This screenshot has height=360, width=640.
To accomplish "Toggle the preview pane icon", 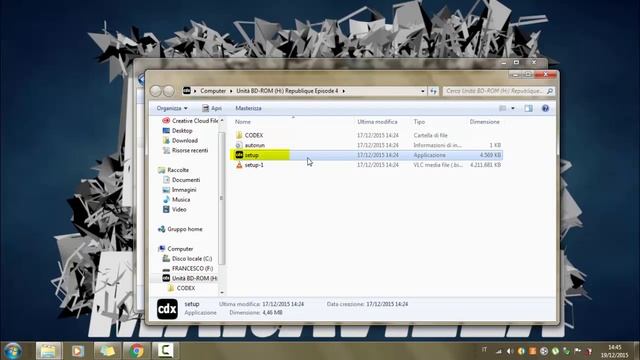I will coord(529,108).
